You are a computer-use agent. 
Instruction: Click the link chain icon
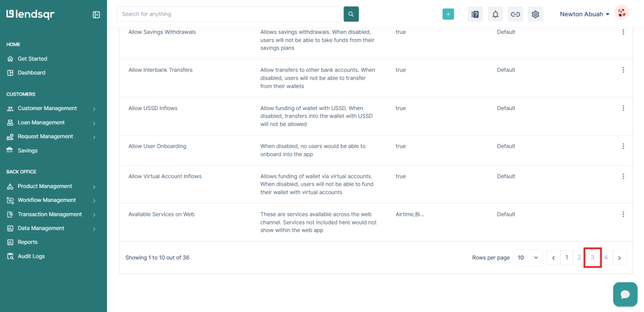(x=515, y=14)
